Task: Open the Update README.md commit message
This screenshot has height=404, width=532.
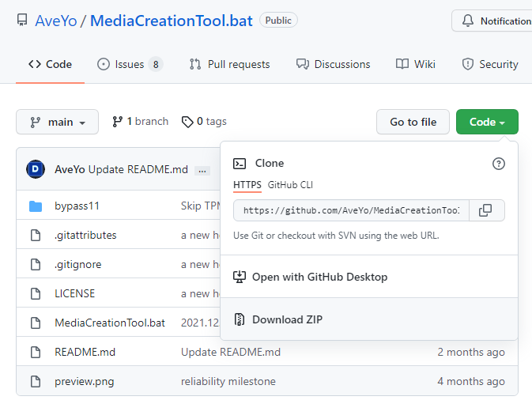Action: [138, 169]
